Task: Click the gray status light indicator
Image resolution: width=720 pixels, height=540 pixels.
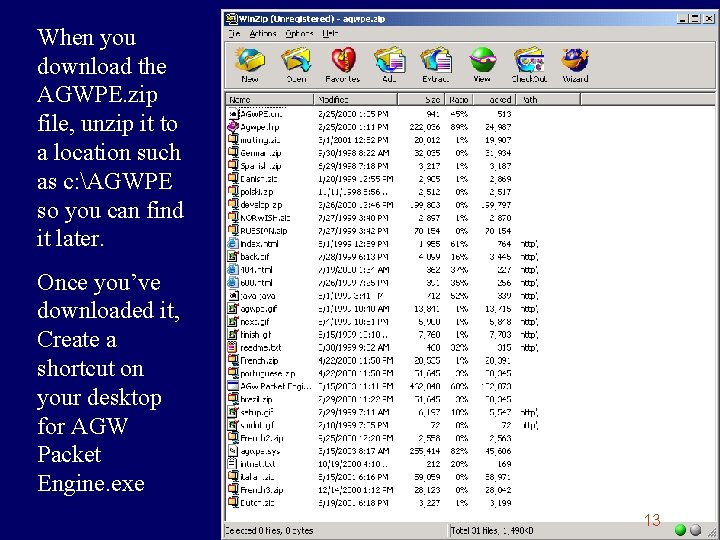Action: point(696,530)
